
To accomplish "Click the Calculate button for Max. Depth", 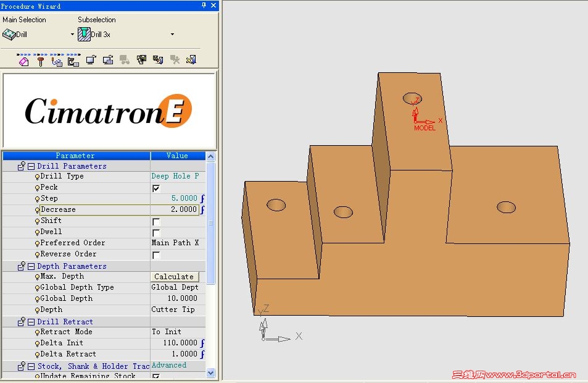I will pyautogui.click(x=175, y=277).
